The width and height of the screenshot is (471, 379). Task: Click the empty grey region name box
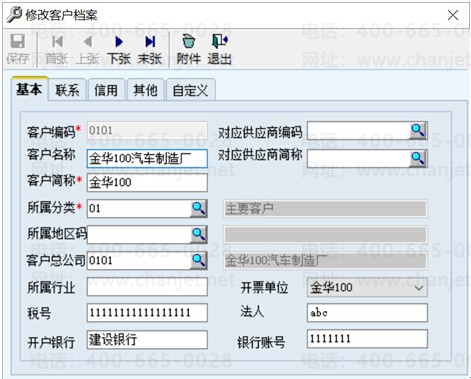325,234
